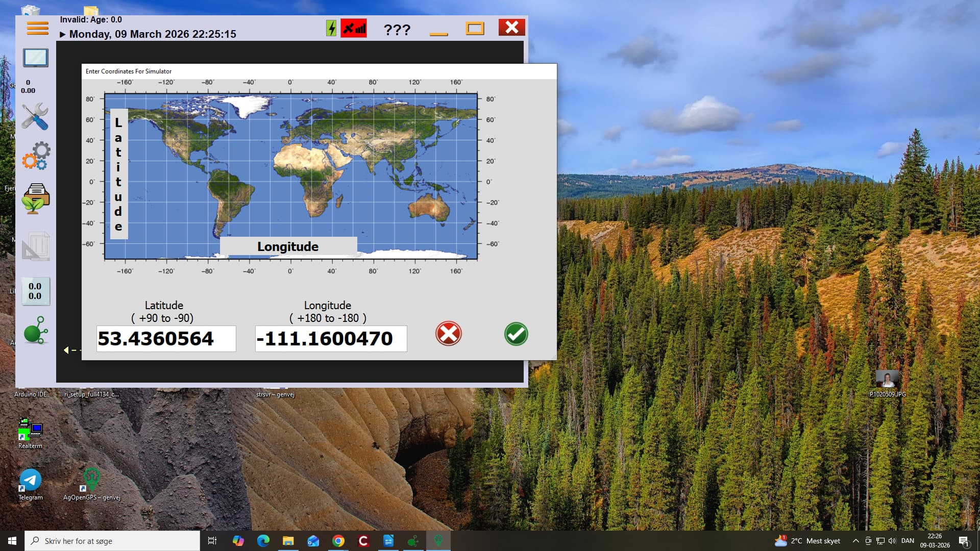Expand the system tray hidden icons chevron

(x=855, y=541)
